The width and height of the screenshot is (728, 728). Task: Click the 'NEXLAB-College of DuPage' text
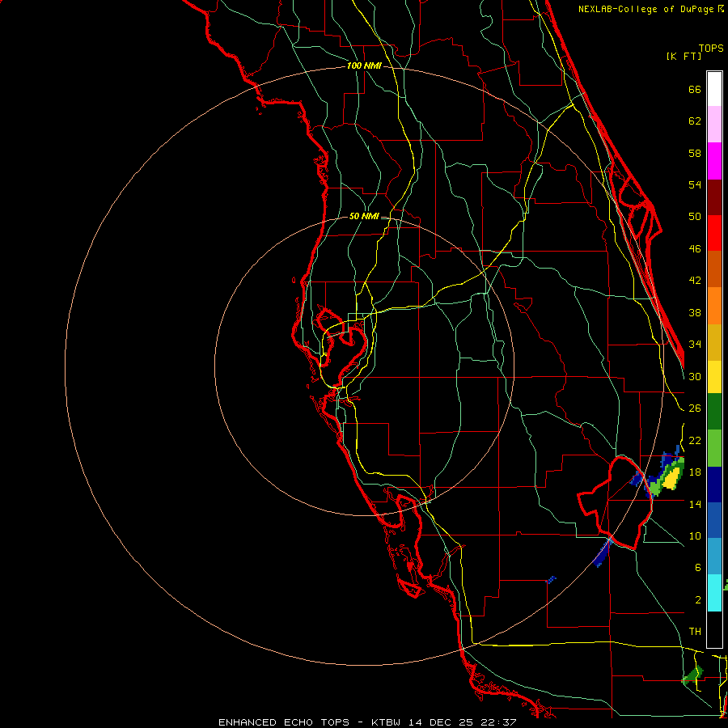coord(647,9)
